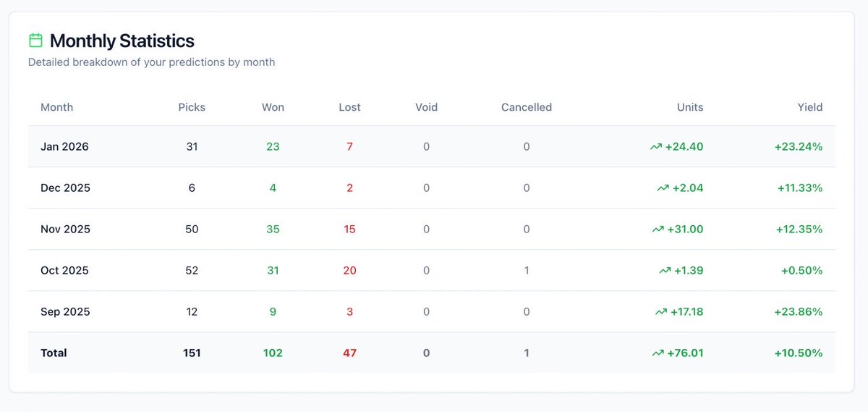Click total yield value +10.50%
Screen dimensions: 868x412
[x=799, y=353]
